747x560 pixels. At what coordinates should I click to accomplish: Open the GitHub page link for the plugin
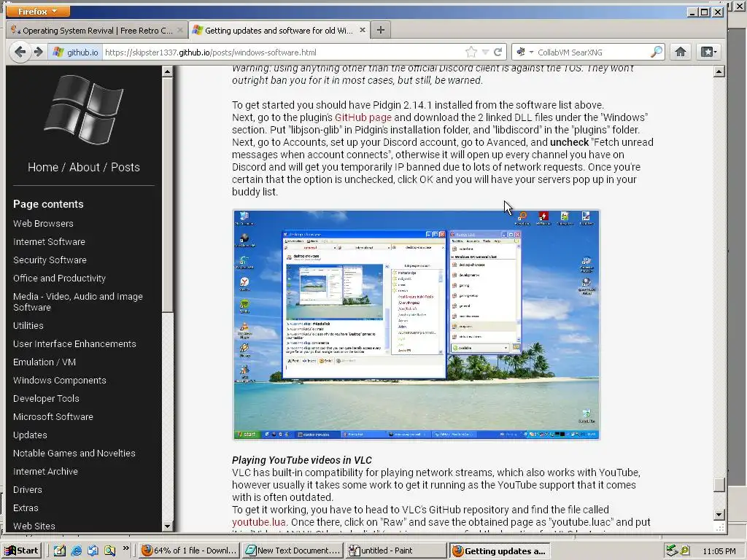tap(363, 117)
